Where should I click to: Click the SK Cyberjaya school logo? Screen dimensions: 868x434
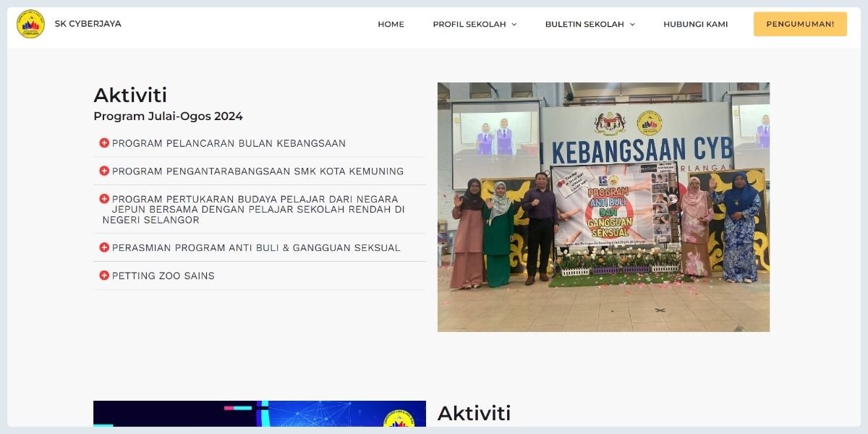click(x=30, y=24)
